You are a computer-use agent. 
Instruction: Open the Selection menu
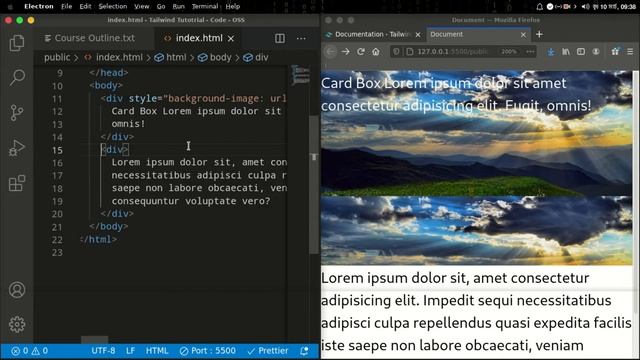pos(113,7)
